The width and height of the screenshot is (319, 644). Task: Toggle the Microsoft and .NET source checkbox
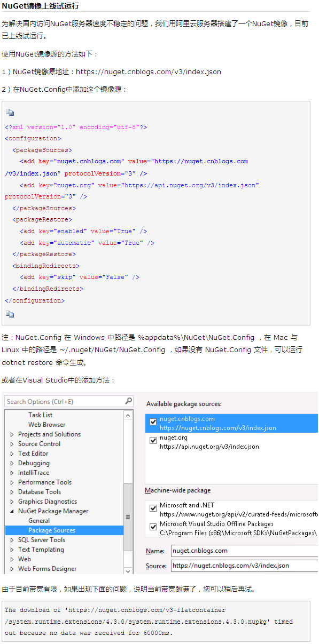coord(153,508)
